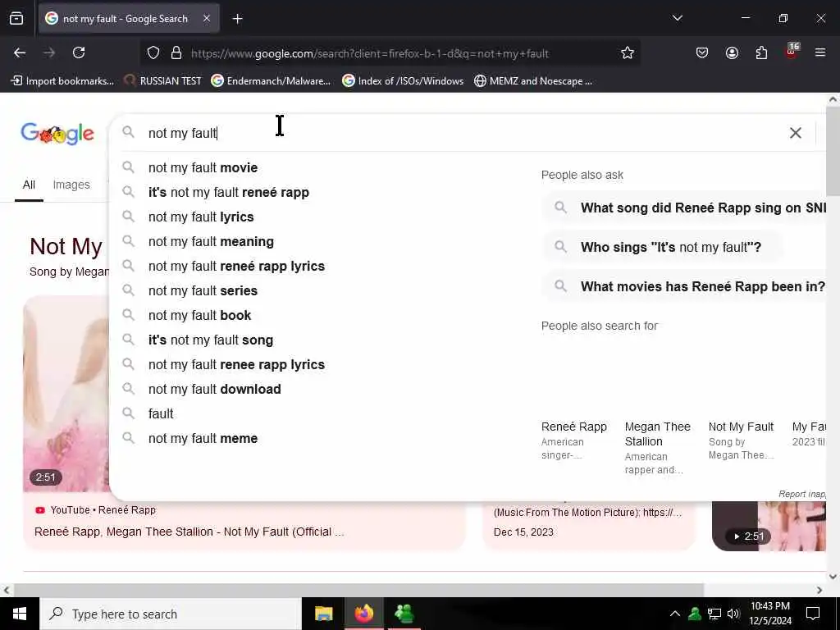Open the green people app on taskbar
The width and height of the screenshot is (840, 630).
tap(404, 614)
